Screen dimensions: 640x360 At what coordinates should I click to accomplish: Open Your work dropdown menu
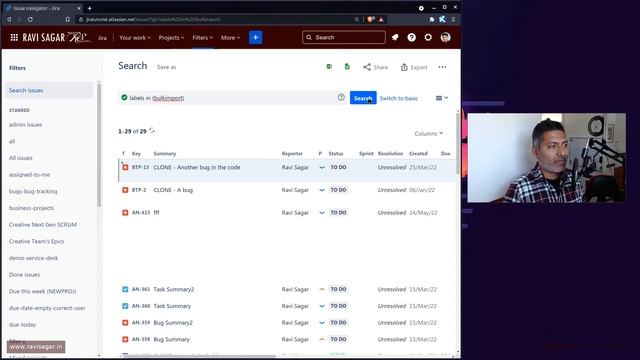click(x=135, y=38)
